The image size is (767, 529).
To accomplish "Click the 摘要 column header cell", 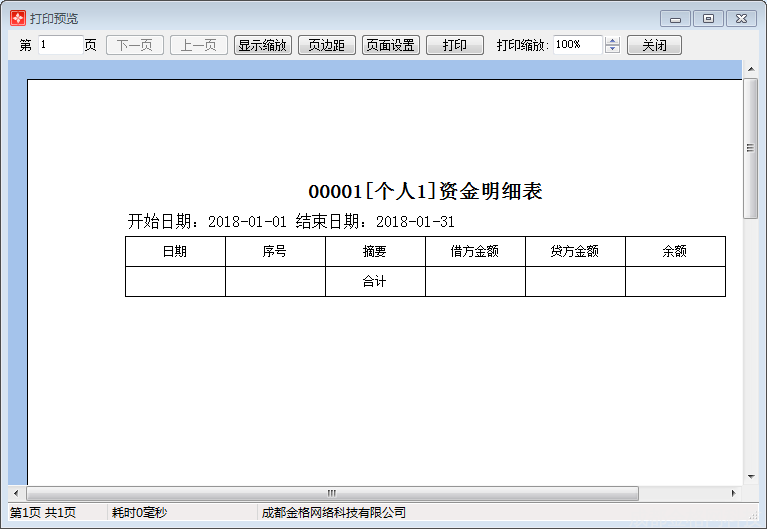I will click(375, 252).
